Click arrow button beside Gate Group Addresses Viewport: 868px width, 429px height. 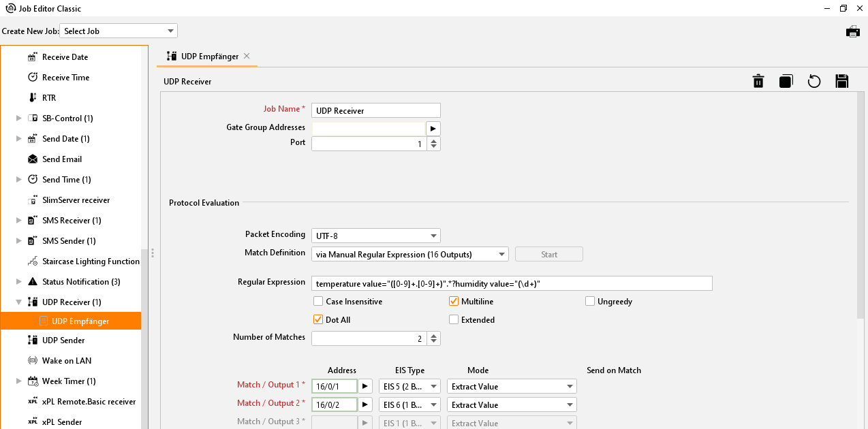point(433,128)
